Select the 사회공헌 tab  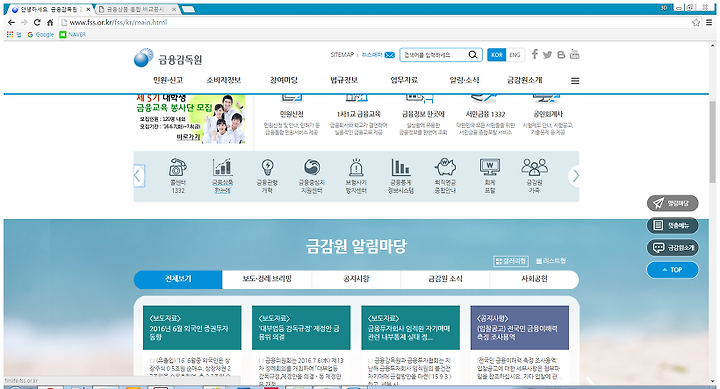(534, 279)
